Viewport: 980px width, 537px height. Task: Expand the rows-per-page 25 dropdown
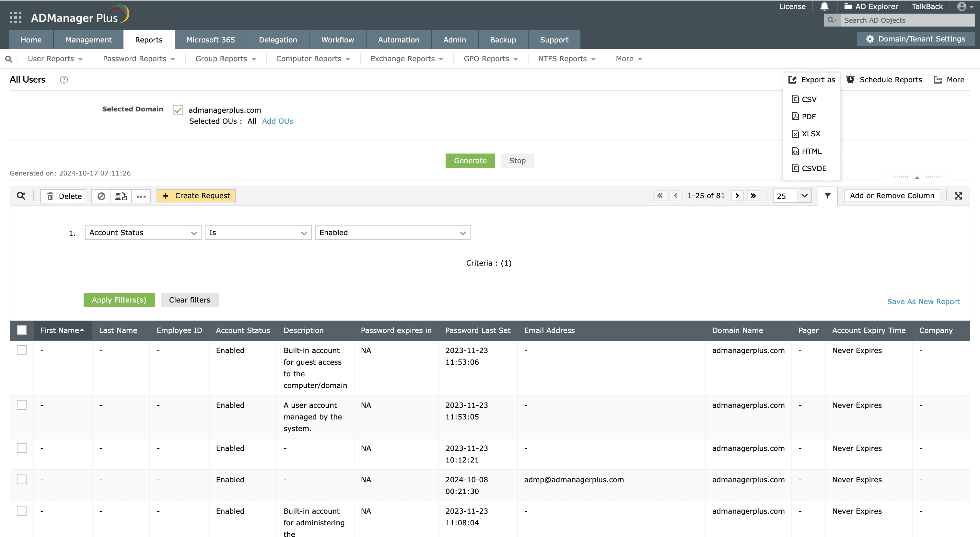tap(804, 196)
